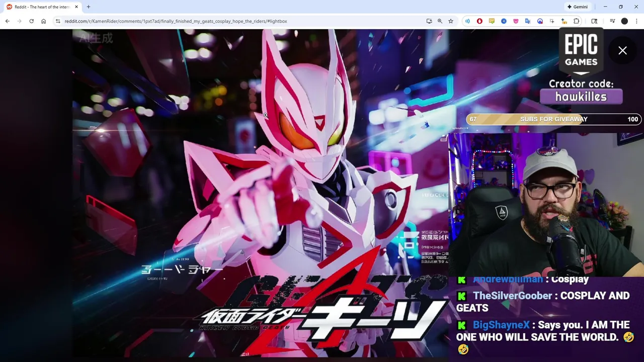Open the blue sound-wave extension
This screenshot has height=362, width=644.
pos(467,21)
